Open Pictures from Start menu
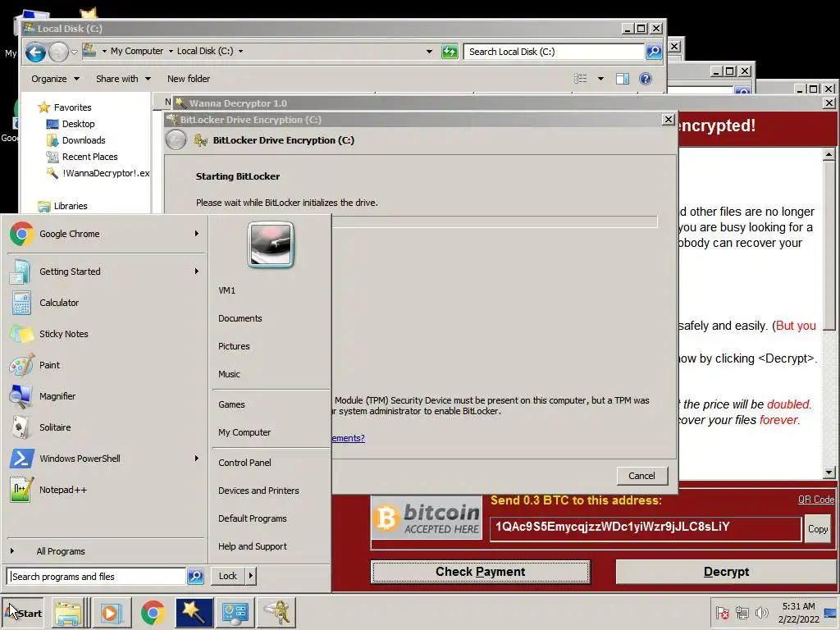Viewport: 840px width, 630px height. coord(234,346)
